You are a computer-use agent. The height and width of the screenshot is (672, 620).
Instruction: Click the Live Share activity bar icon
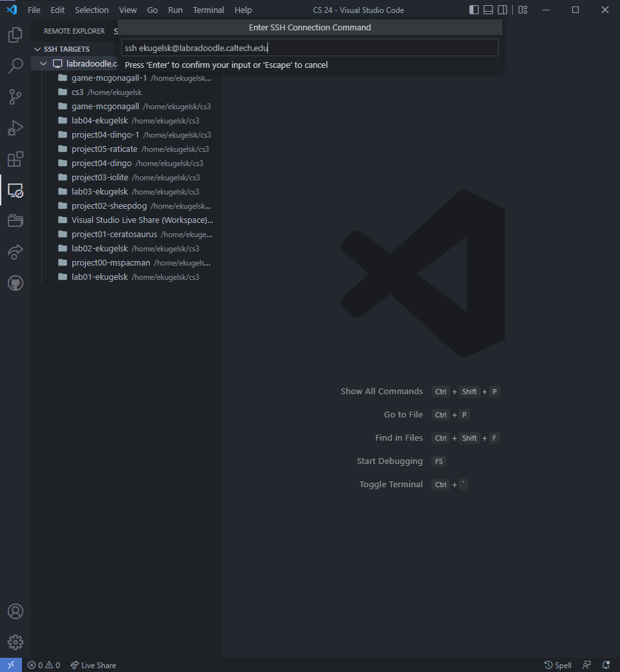point(15,252)
